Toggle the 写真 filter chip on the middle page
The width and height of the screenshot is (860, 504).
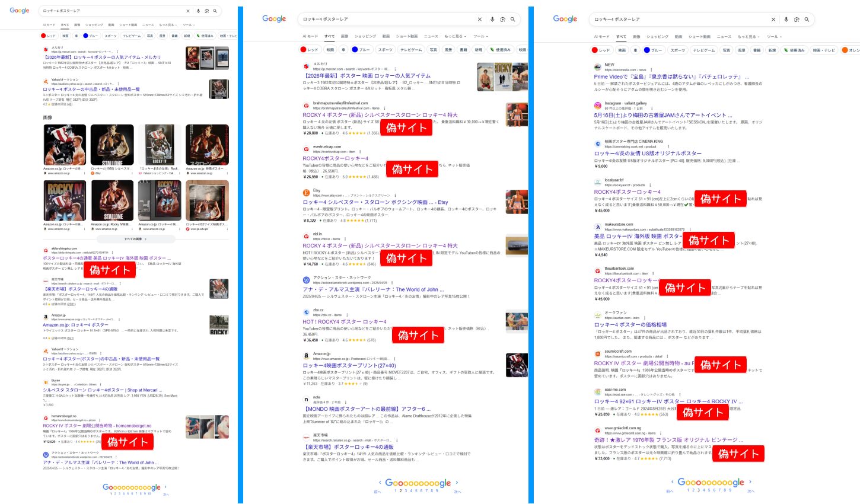[434, 50]
